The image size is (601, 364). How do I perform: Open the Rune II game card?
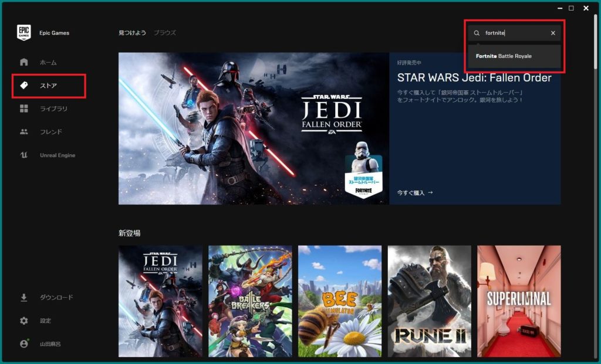[429, 301]
